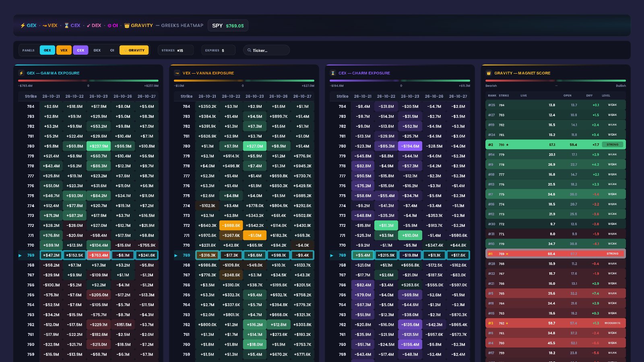Click the -$229.1M cell at strike 762 in GEX
644x362 pixels.
99,325
